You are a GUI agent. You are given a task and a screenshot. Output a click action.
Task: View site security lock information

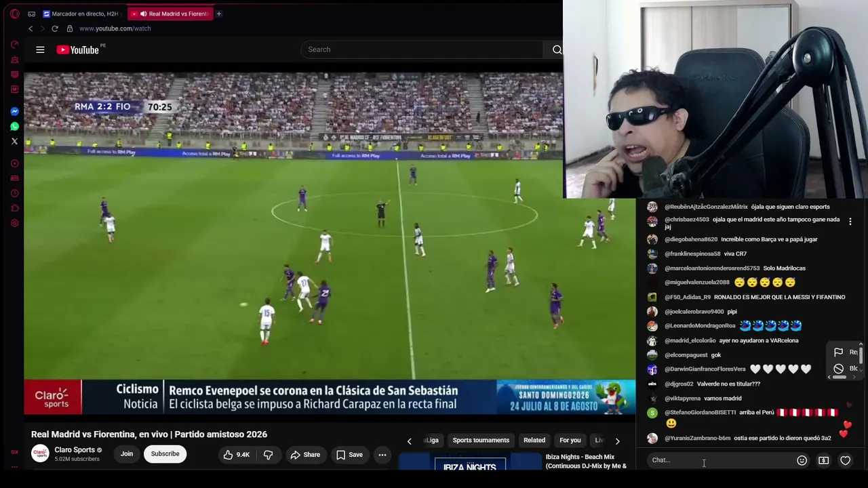point(69,28)
